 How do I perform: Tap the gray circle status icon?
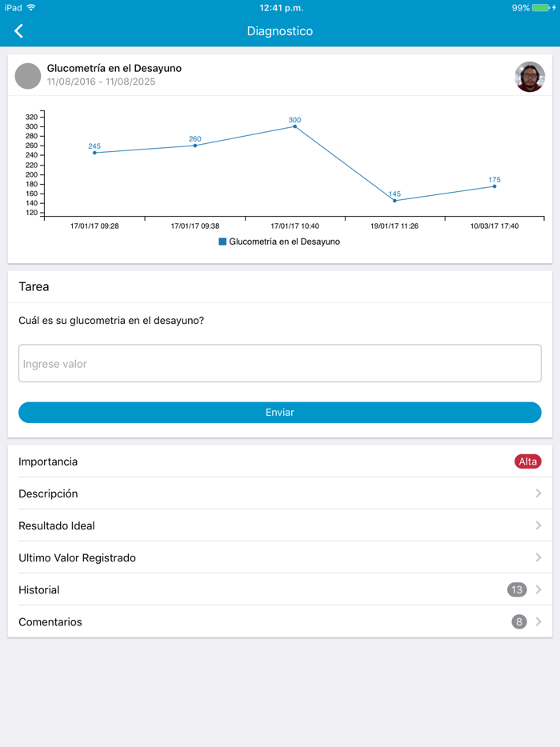click(x=28, y=76)
